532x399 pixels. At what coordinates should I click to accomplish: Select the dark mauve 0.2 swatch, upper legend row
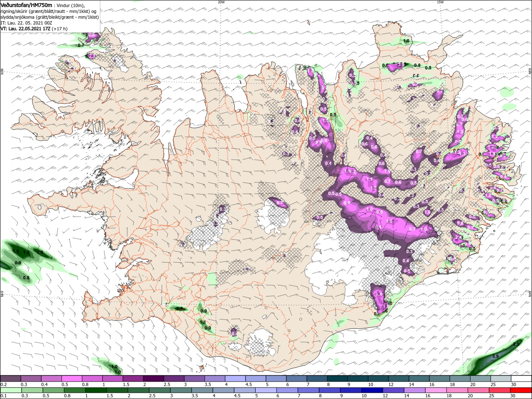point(10,379)
